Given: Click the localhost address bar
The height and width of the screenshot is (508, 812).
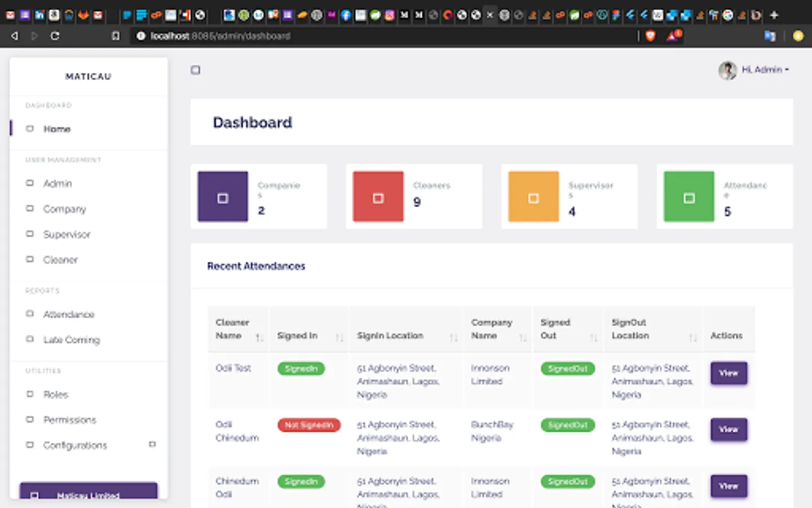Looking at the screenshot, I should [383, 36].
